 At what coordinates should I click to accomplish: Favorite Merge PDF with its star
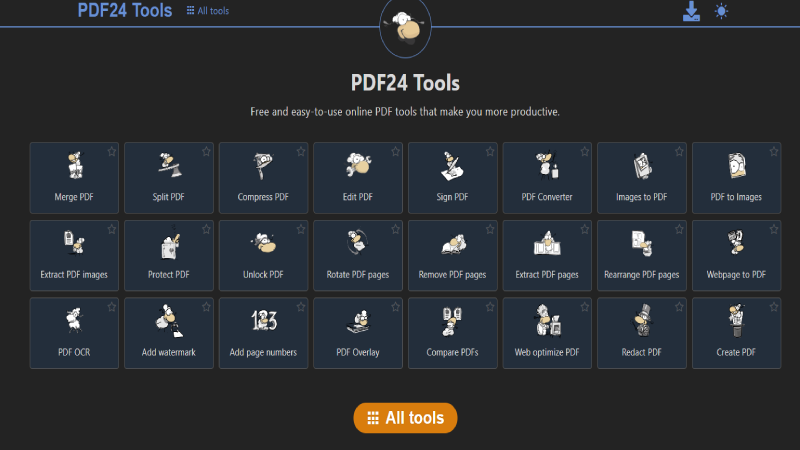(x=112, y=152)
